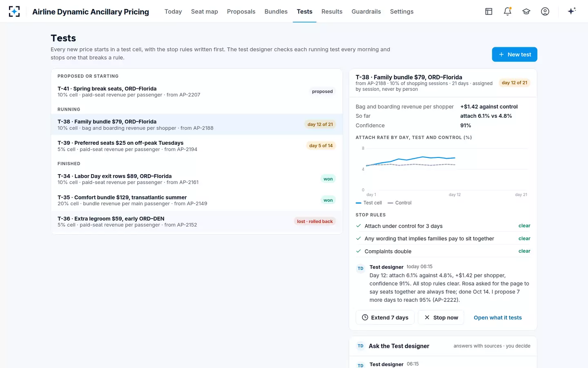Open the layout panel icon
Viewport: 588px width, 368px height.
[489, 11]
